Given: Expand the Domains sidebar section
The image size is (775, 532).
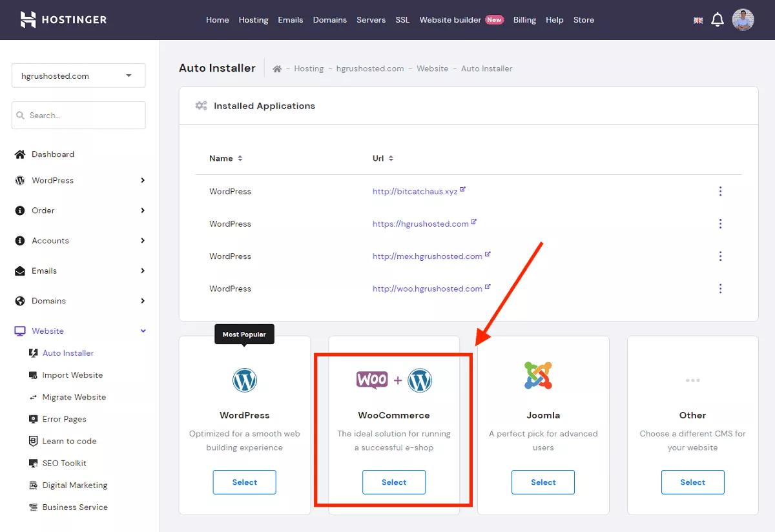Looking at the screenshot, I should 143,301.
